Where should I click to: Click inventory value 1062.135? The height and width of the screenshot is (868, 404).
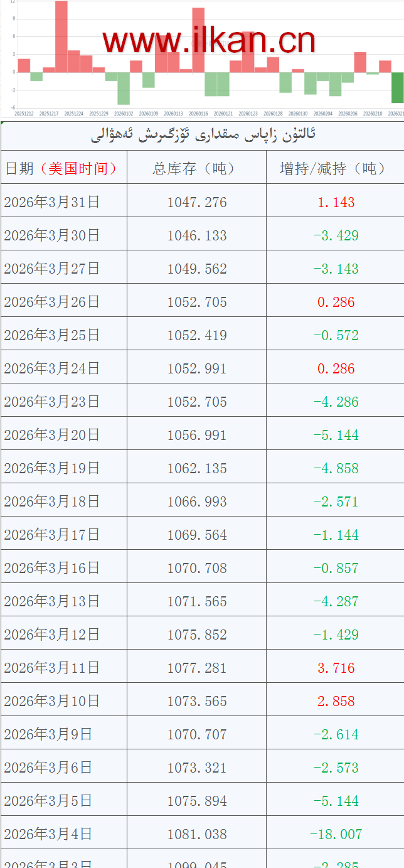point(197,468)
